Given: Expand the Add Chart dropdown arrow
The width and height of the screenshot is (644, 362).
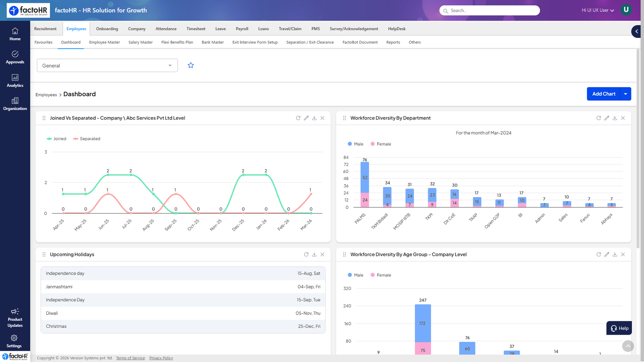Looking at the screenshot, I should pos(625,94).
